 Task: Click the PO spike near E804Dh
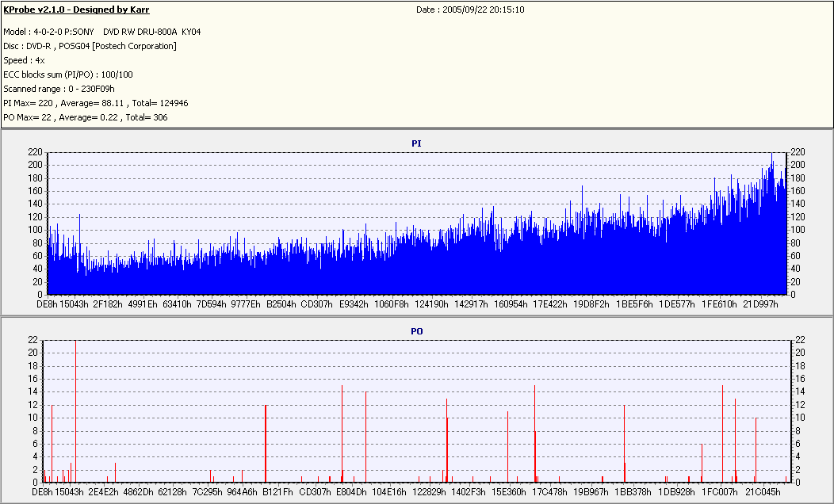[342, 433]
